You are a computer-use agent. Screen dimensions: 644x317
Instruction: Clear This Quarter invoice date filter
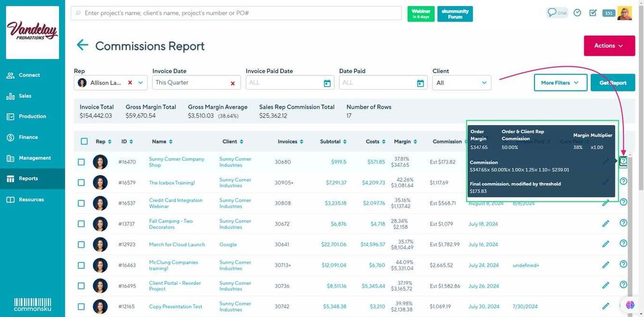click(x=233, y=83)
